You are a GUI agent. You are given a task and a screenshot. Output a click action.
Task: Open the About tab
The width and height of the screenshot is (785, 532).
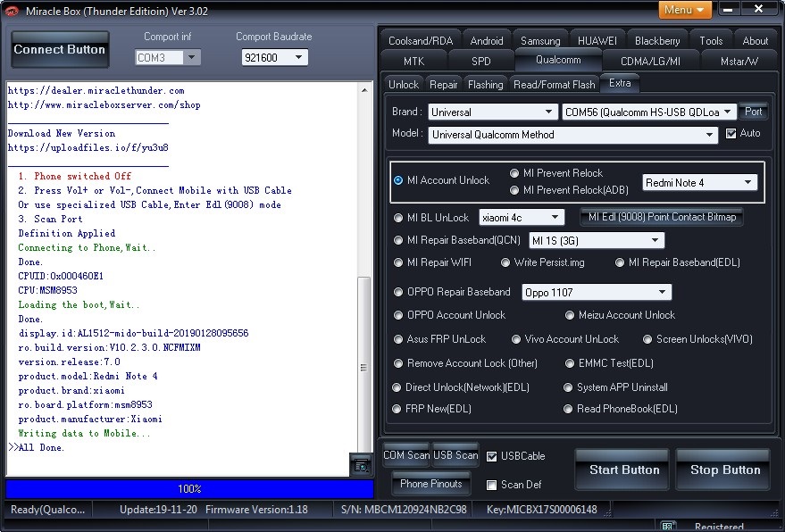(755, 41)
